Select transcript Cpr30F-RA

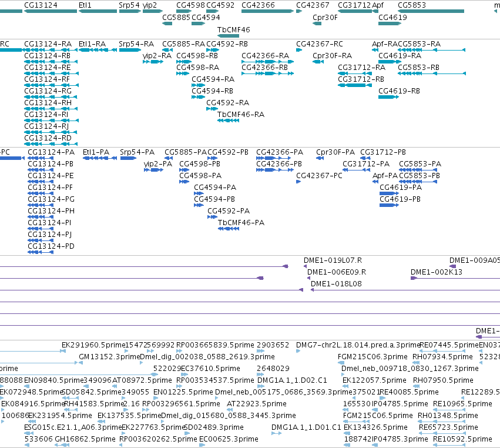pyautogui.click(x=333, y=56)
